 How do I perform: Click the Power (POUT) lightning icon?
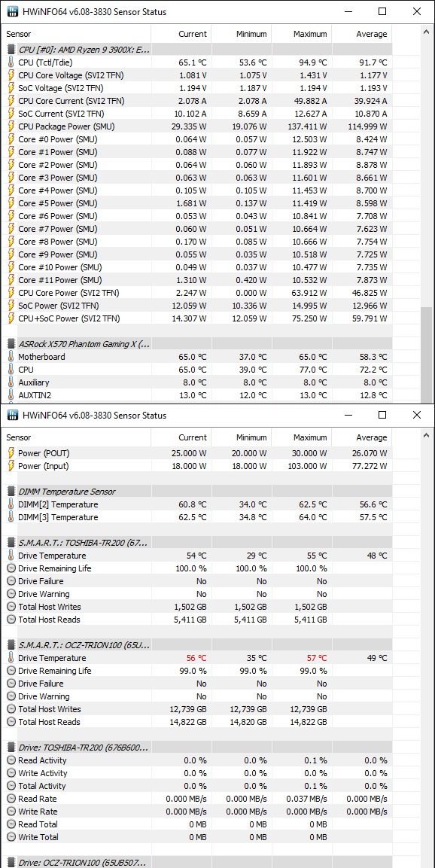[11, 453]
